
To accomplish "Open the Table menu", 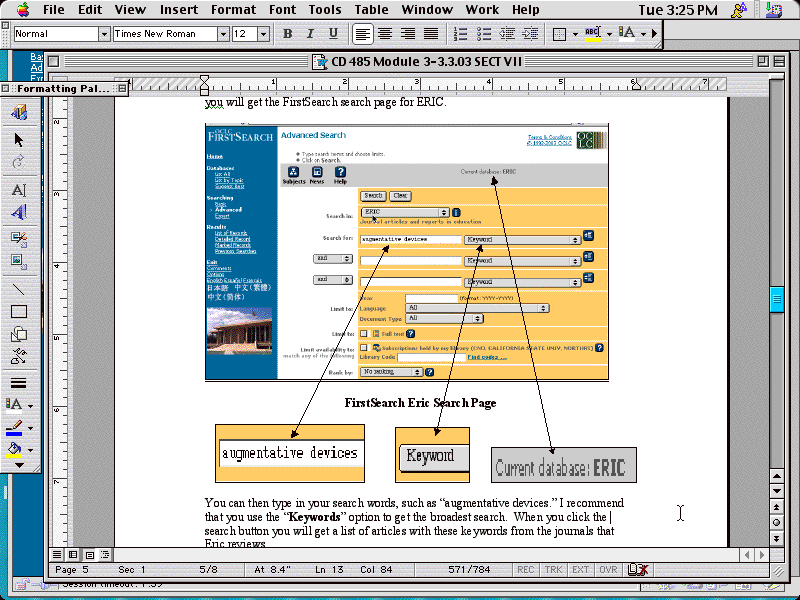I will click(x=371, y=10).
